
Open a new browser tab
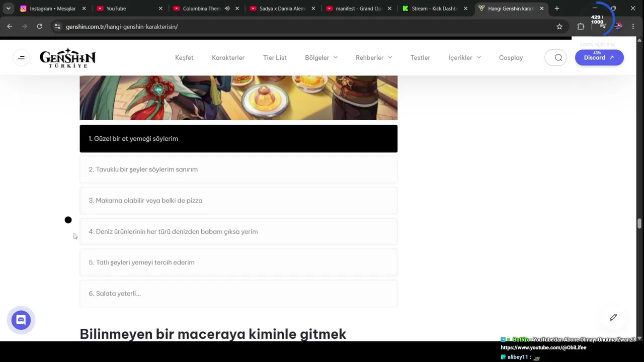(x=557, y=9)
